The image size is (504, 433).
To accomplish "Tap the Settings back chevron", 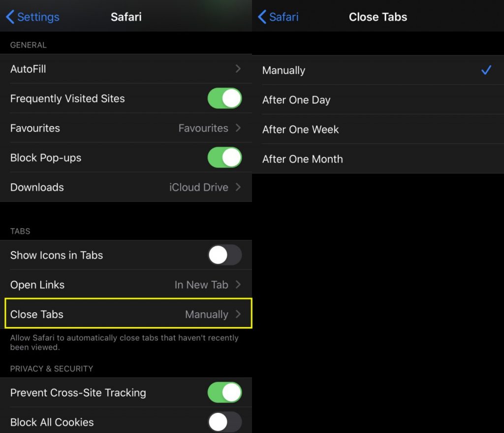I will tap(31, 17).
